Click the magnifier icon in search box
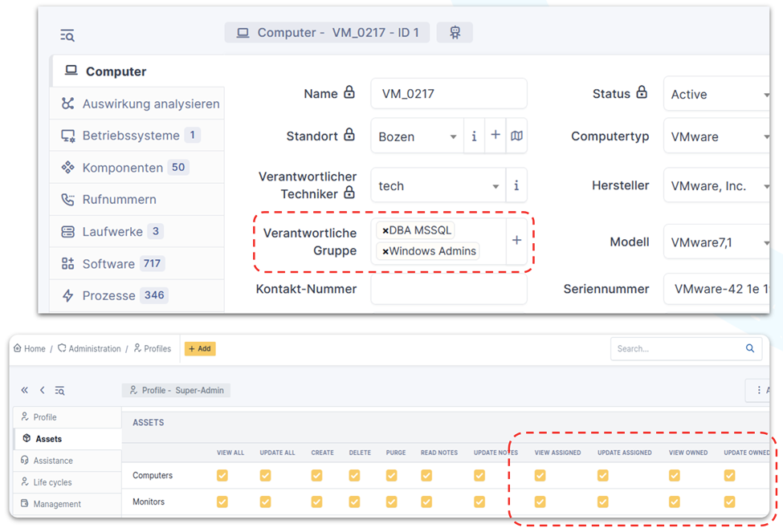 (750, 348)
